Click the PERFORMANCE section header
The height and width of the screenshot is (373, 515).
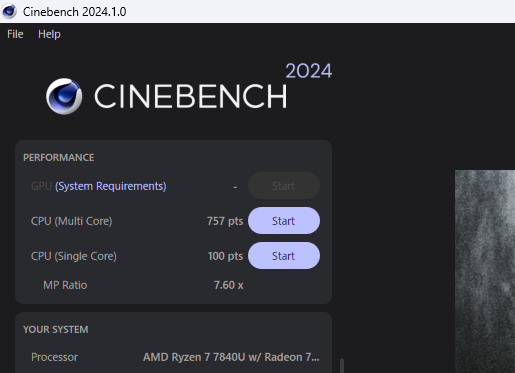coord(59,157)
